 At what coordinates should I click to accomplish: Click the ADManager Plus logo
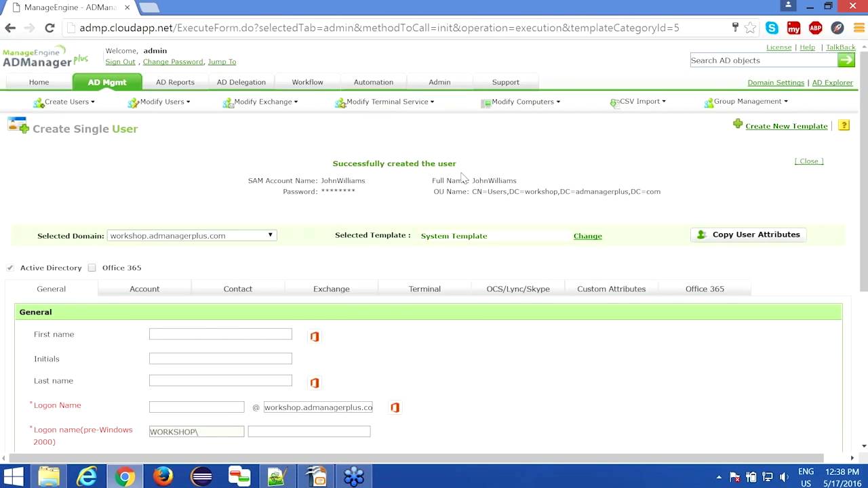coord(45,56)
